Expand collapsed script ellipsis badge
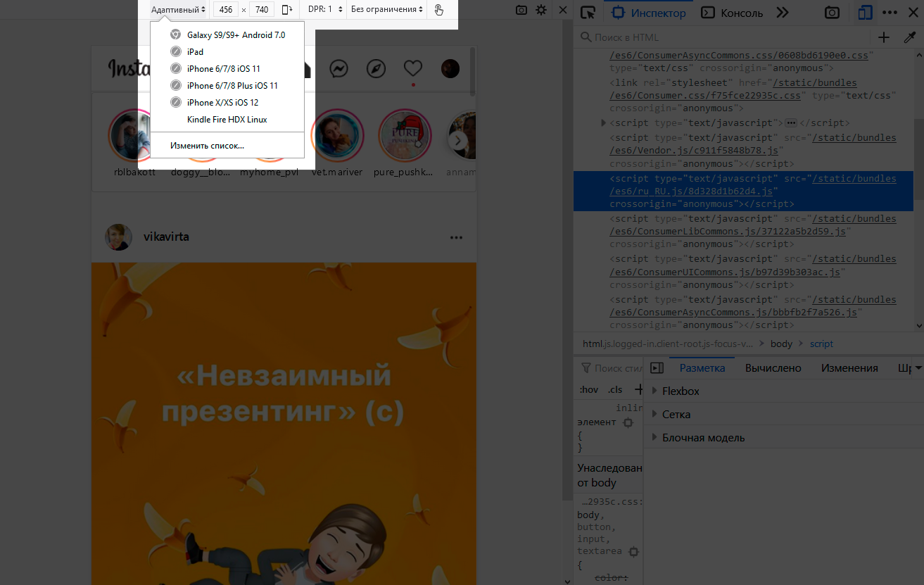The height and width of the screenshot is (585, 924). click(790, 123)
